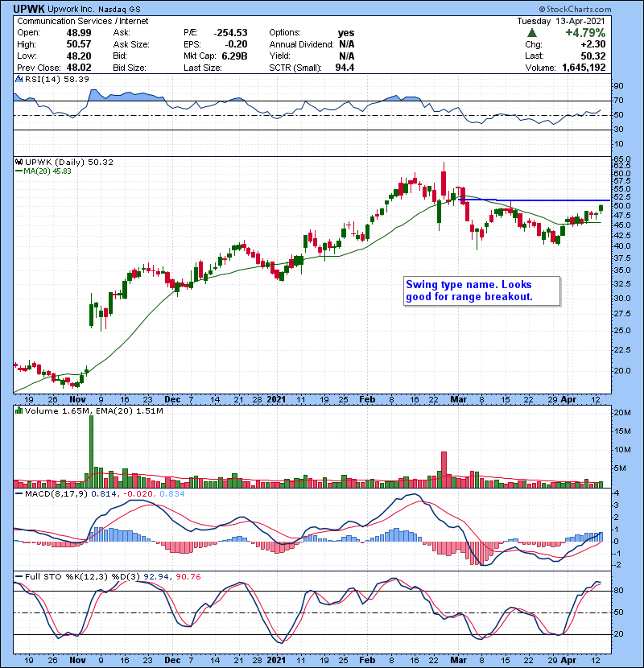Screen dimensions: 644x668
Task: Click the MA(20) 45.83 legend label
Action: 47,171
